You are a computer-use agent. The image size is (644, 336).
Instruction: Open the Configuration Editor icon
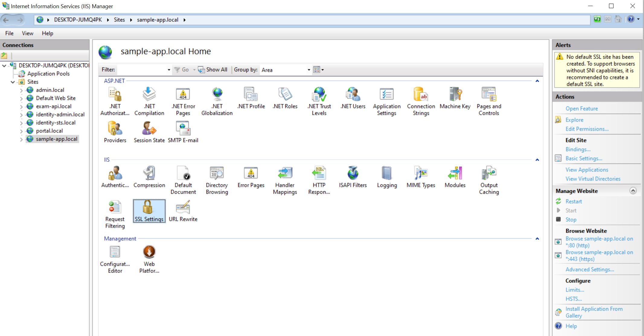[x=115, y=259]
